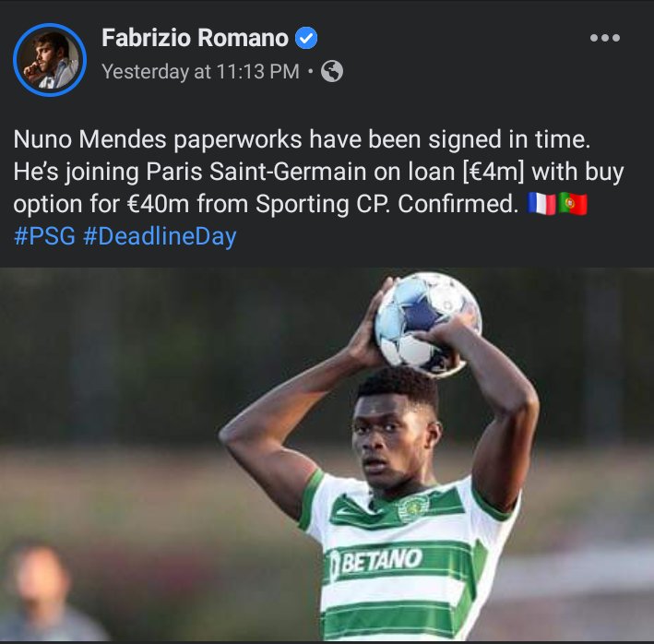Click the Confirmed word in the post
654x644 pixels.
pos(458,204)
